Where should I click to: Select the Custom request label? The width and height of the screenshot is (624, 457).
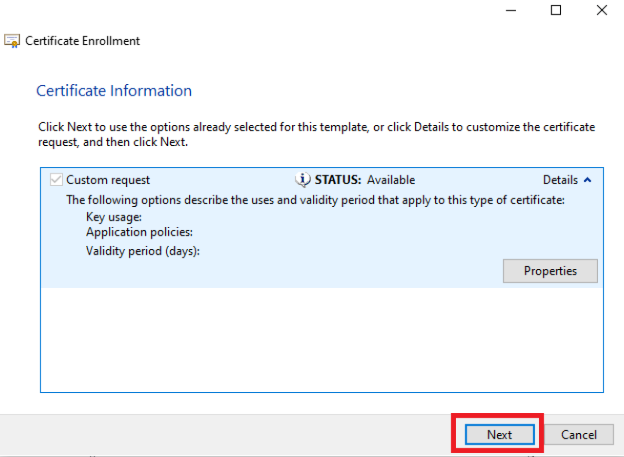coord(108,180)
